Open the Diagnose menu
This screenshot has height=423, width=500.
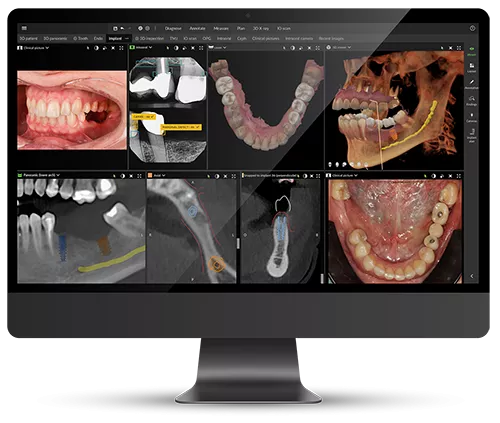[x=173, y=29]
